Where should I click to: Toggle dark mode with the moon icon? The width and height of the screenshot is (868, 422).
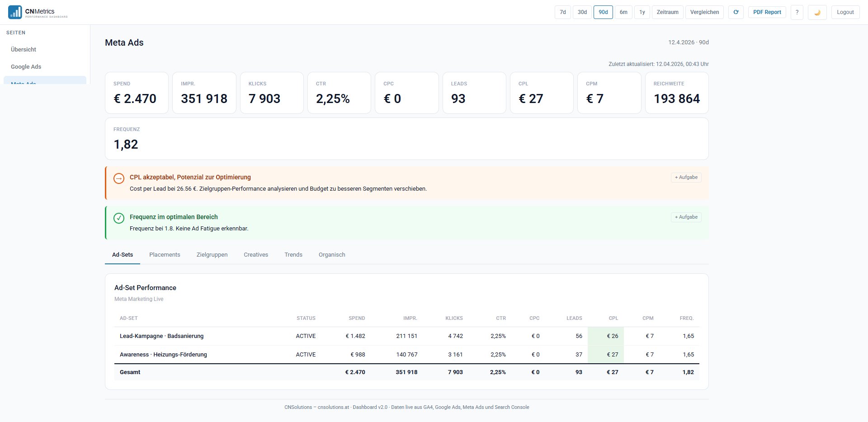817,12
